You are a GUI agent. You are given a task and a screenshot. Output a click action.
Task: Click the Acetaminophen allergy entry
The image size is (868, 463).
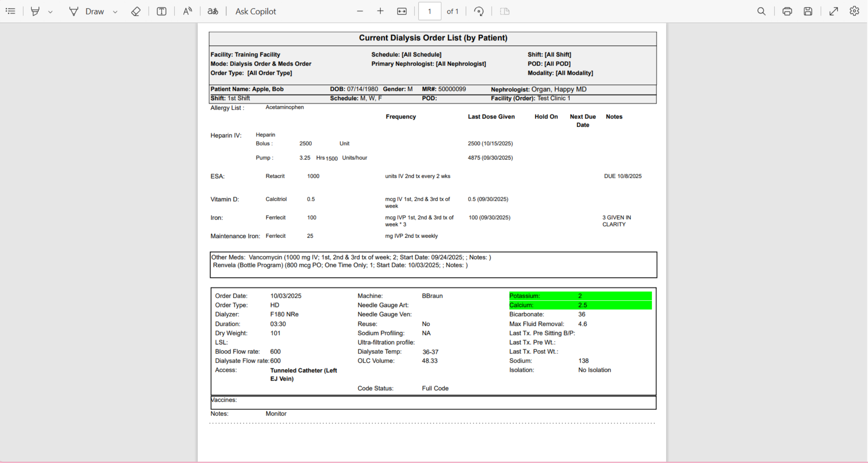point(285,107)
